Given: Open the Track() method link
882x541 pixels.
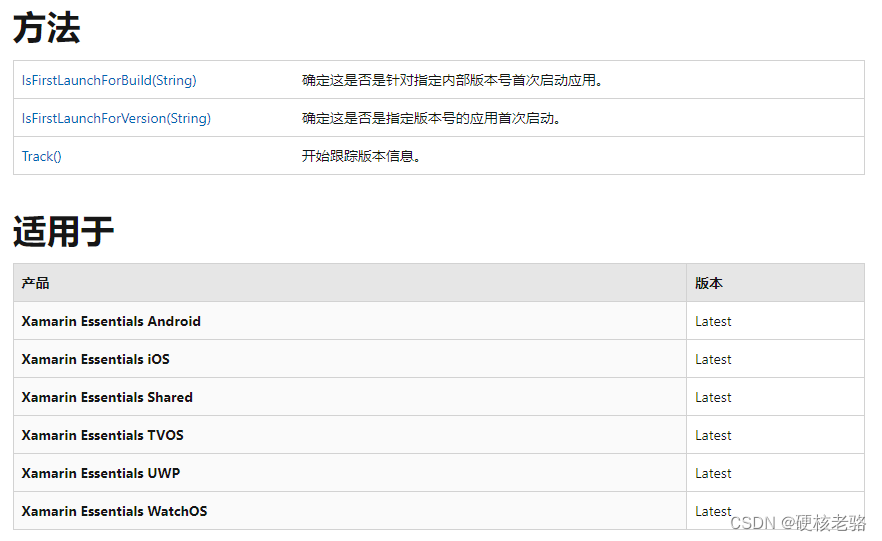Looking at the screenshot, I should (42, 156).
